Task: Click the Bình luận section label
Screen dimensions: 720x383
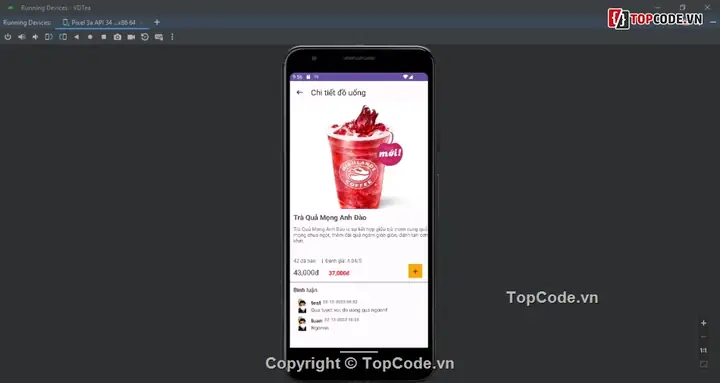Action: pyautogui.click(x=305, y=290)
